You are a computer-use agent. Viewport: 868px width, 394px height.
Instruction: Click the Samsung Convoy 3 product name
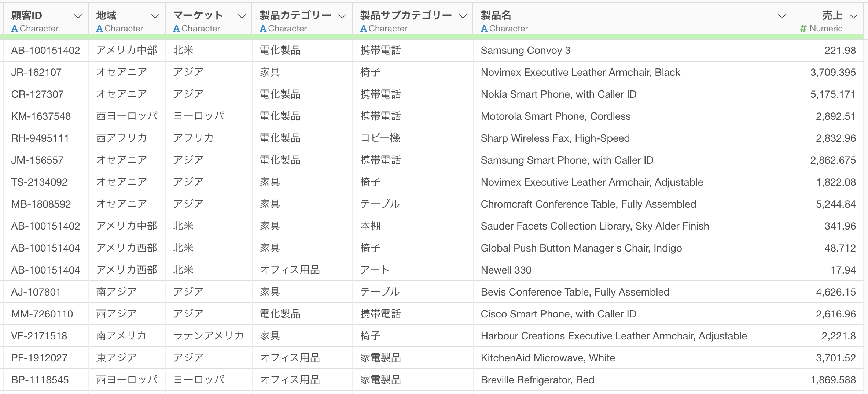(526, 50)
